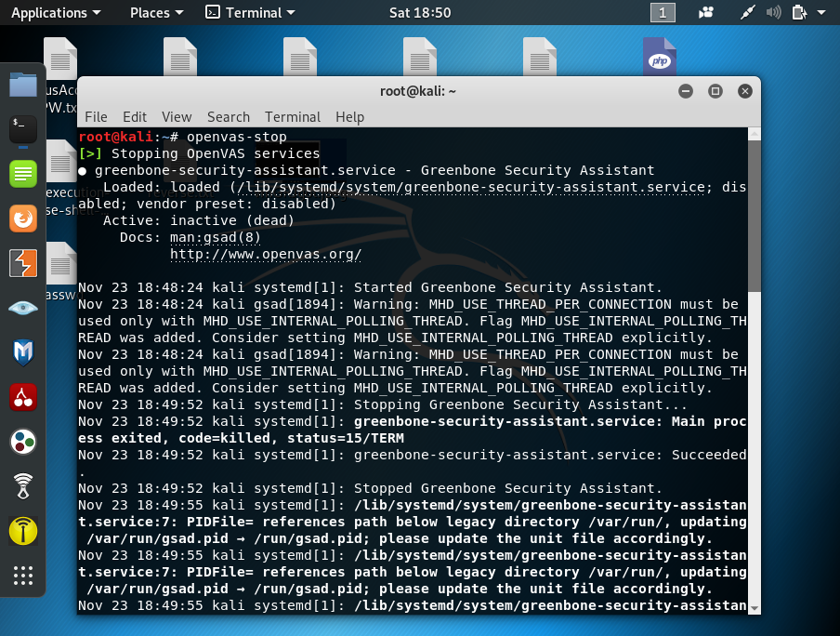The height and width of the screenshot is (636, 840).
Task: Open the View menu in terminal
Action: (177, 117)
